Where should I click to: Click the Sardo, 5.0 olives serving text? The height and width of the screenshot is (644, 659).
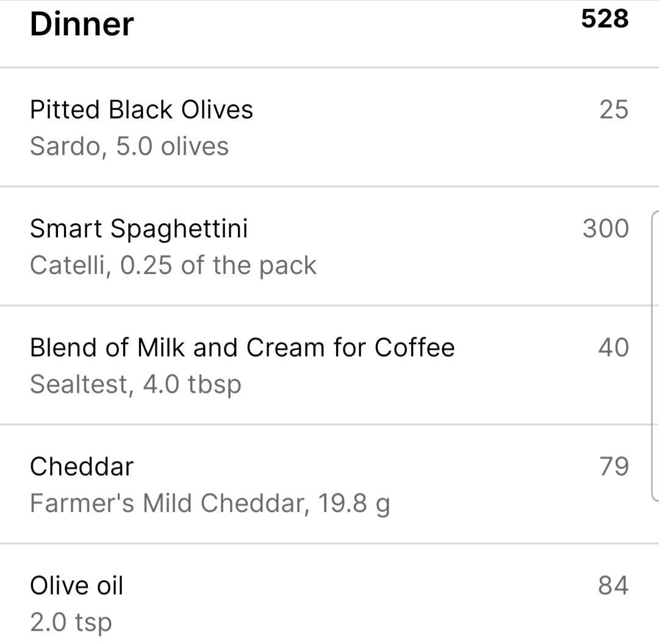(129, 147)
